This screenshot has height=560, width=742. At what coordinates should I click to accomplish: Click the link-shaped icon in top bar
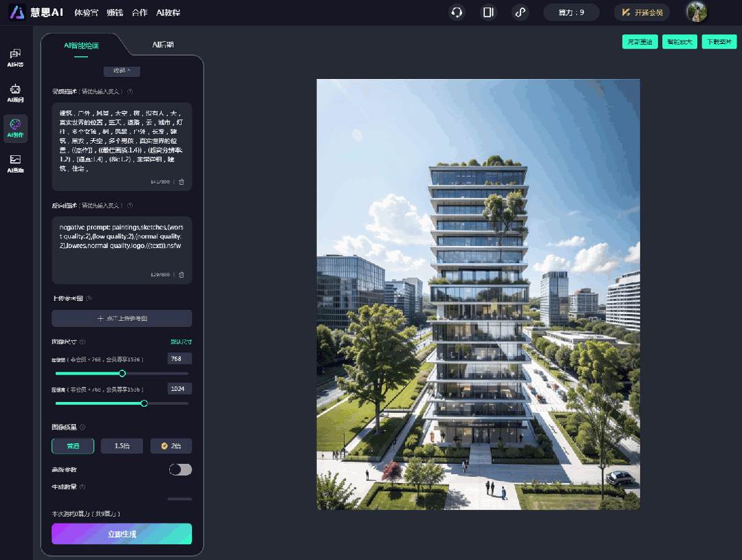521,12
